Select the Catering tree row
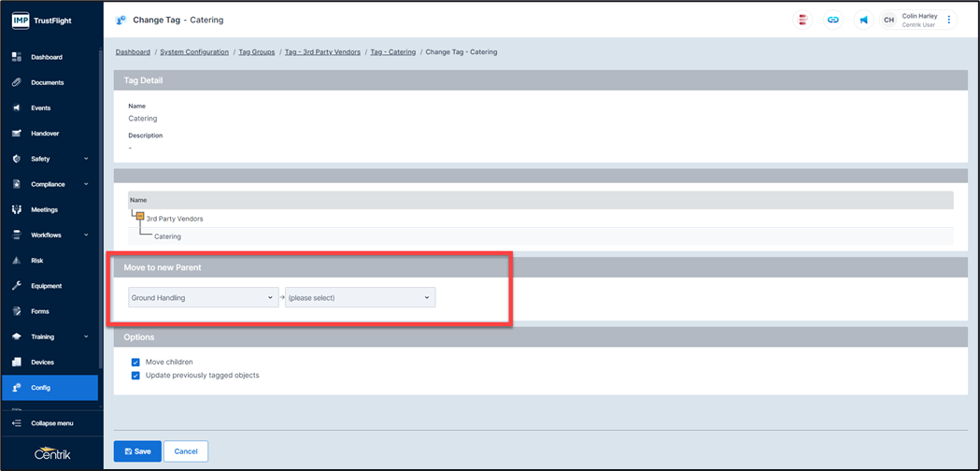The image size is (980, 471). click(x=541, y=236)
